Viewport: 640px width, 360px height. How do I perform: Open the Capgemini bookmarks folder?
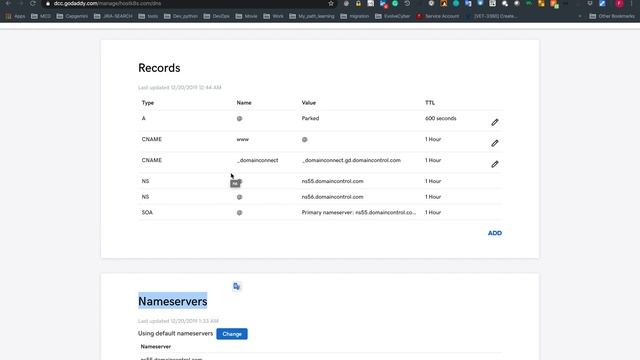tap(72, 16)
